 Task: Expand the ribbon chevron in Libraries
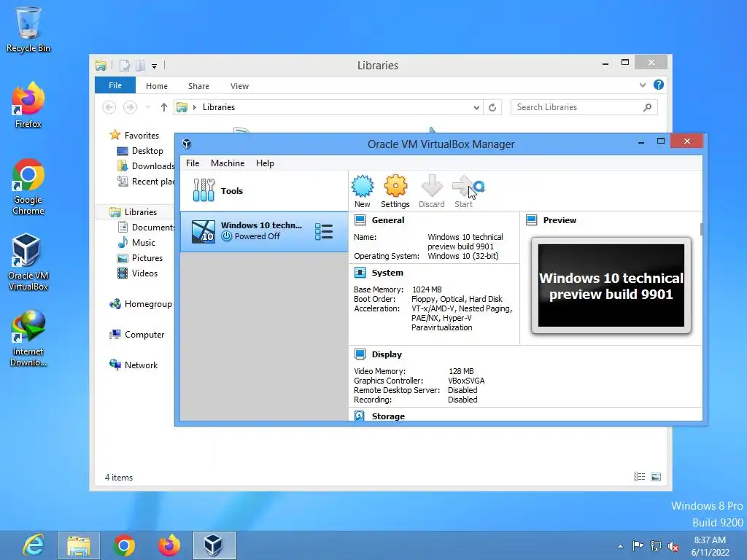coord(643,85)
